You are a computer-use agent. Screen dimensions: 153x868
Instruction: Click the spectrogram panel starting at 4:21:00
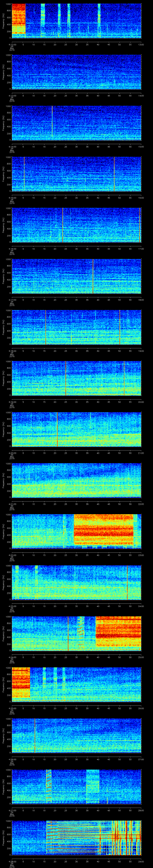click(76, 481)
